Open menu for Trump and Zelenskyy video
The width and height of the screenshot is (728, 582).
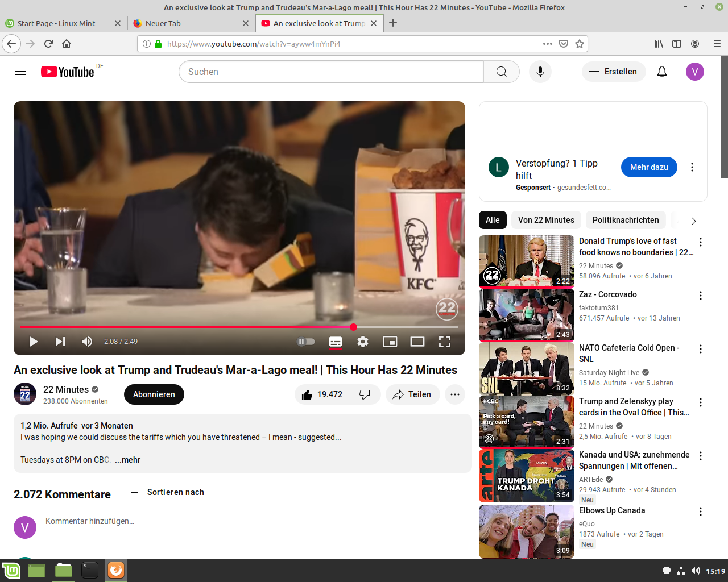(x=701, y=402)
